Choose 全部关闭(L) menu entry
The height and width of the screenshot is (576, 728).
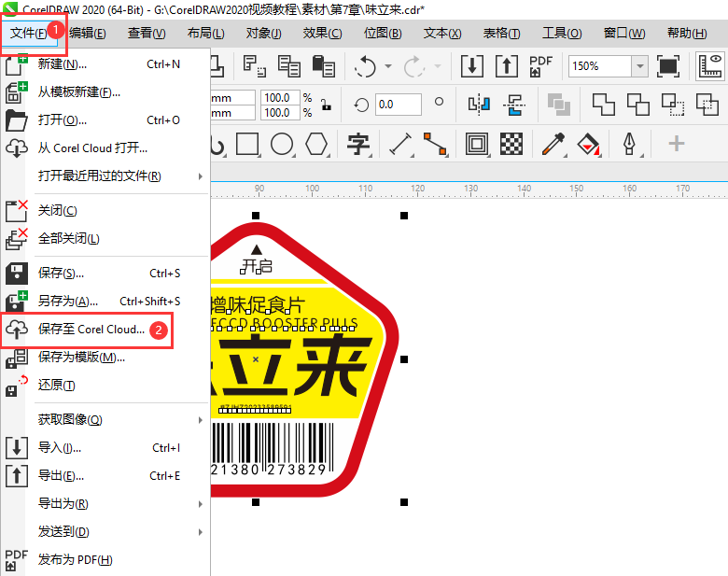point(105,239)
